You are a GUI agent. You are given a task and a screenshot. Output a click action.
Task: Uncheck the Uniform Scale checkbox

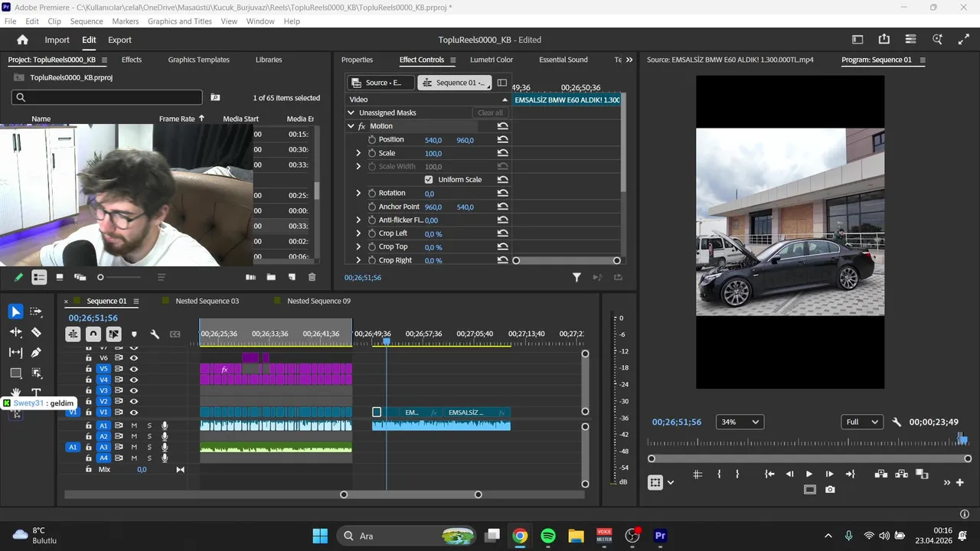(x=429, y=180)
